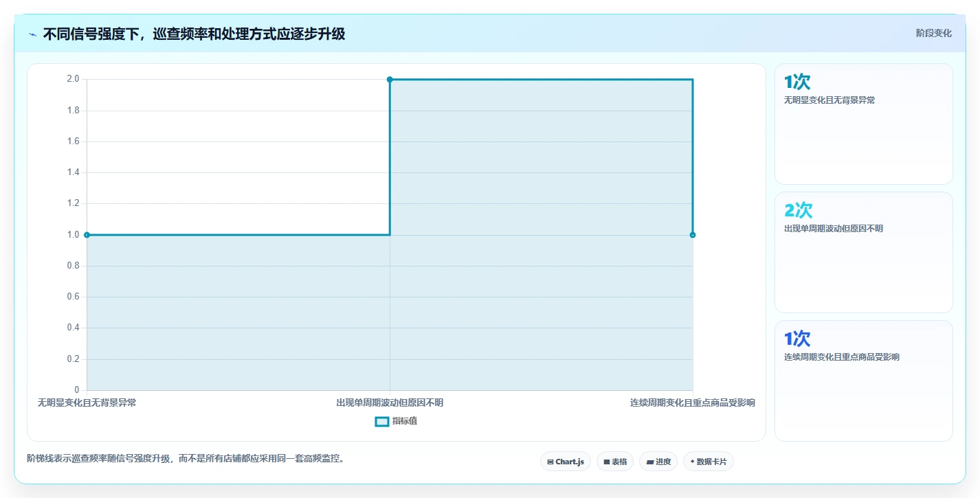Click the y-axis tick 1.4
This screenshot has height=498, width=980.
pos(73,172)
